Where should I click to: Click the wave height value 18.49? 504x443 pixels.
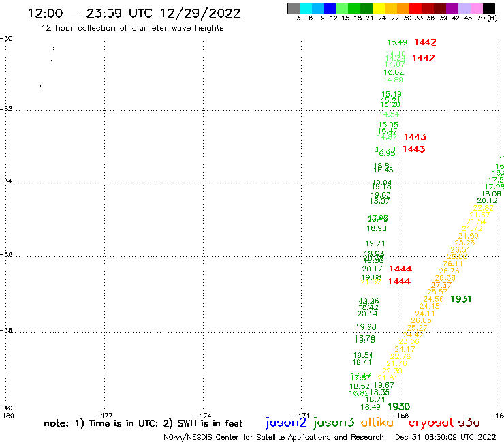coord(371,407)
